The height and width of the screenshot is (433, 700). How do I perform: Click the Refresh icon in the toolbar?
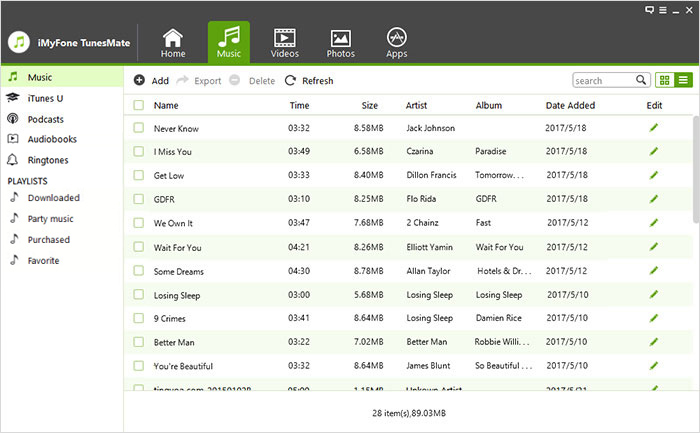[x=291, y=81]
